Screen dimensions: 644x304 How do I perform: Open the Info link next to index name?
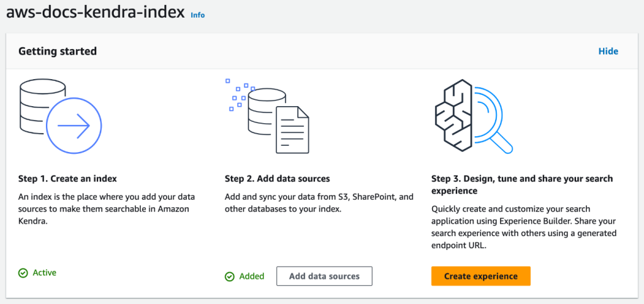click(198, 15)
